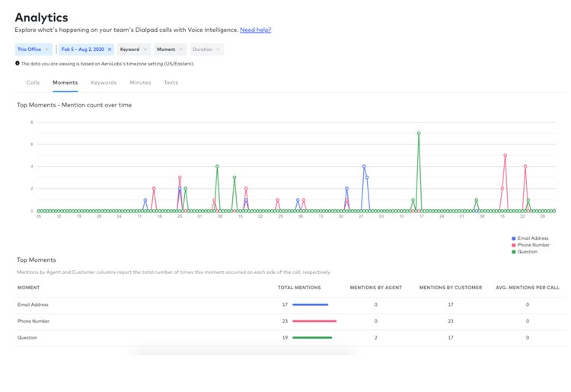Click the green Question peak at 7 mentions

click(x=419, y=133)
